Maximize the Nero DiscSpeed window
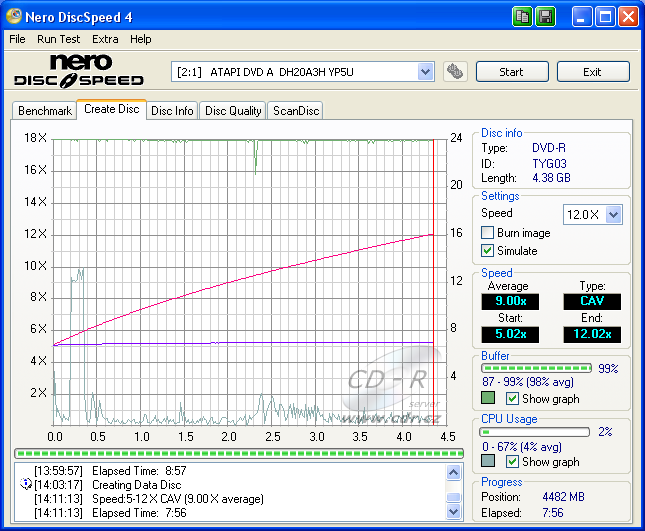 point(605,17)
